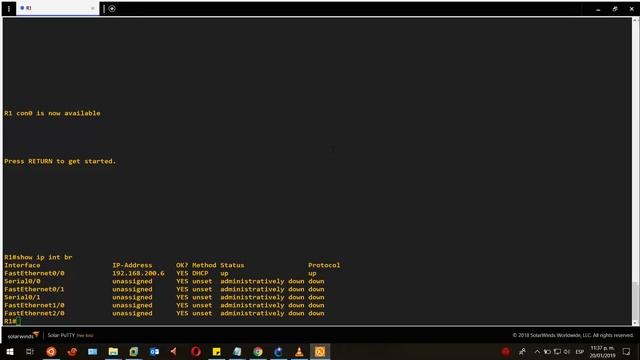The image size is (640, 360).
Task: Click the Protocol column header
Action: pyautogui.click(x=324, y=265)
